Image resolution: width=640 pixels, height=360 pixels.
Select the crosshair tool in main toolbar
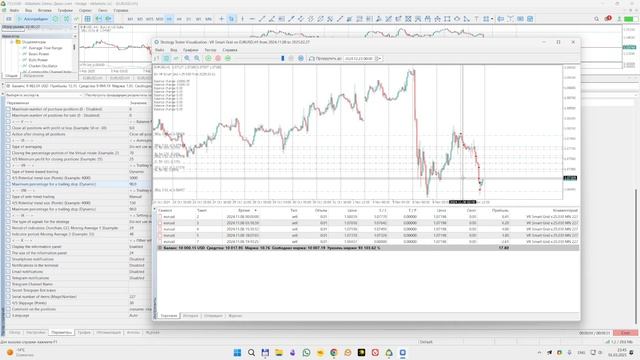coord(222,19)
